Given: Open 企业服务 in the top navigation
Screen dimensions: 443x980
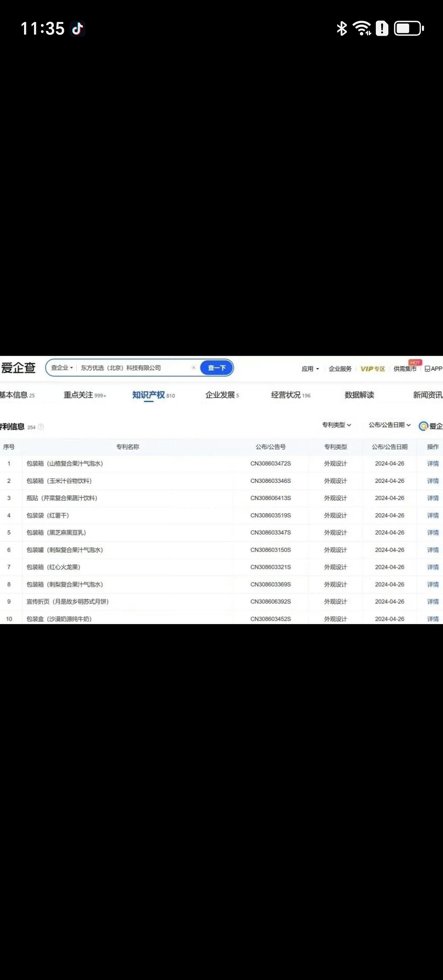Looking at the screenshot, I should (x=340, y=369).
